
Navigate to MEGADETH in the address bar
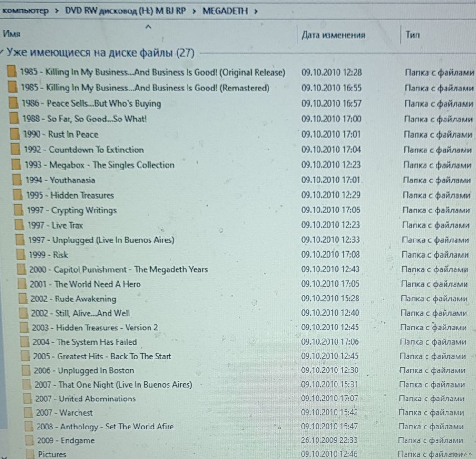click(x=225, y=11)
